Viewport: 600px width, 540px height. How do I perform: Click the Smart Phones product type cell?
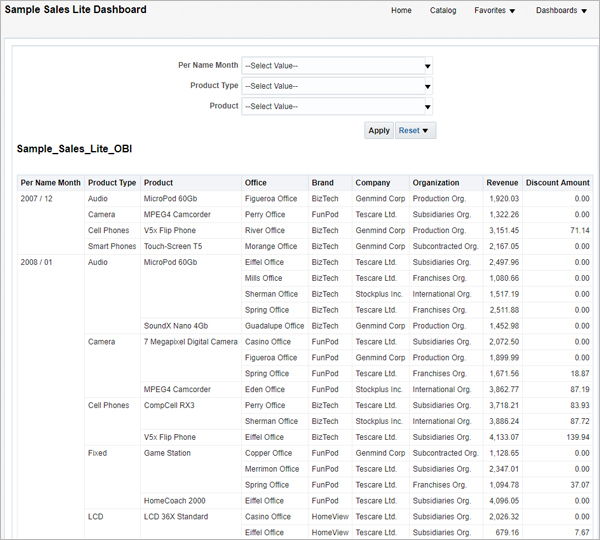click(x=112, y=246)
